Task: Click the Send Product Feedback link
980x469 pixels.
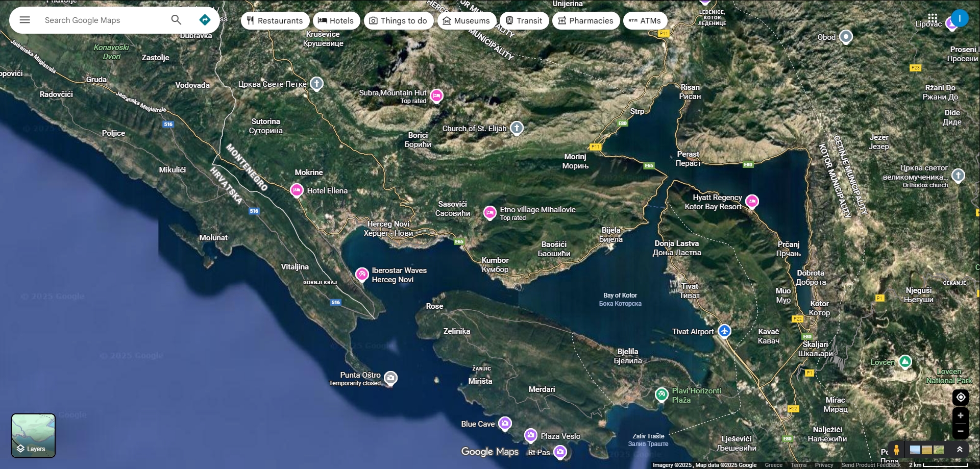Action: point(870,465)
